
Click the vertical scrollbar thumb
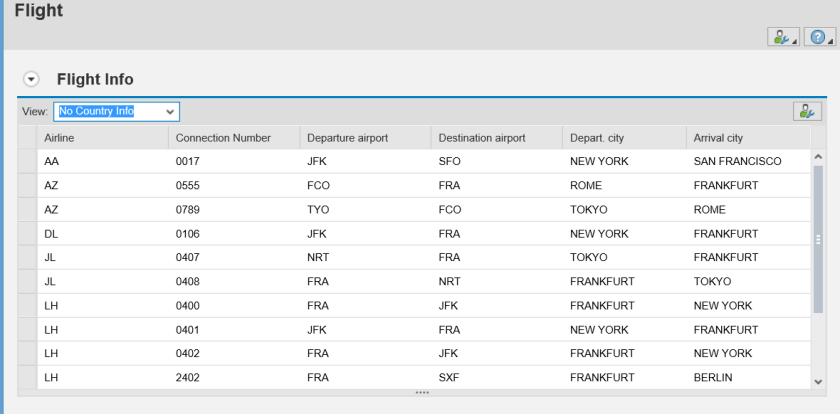817,240
